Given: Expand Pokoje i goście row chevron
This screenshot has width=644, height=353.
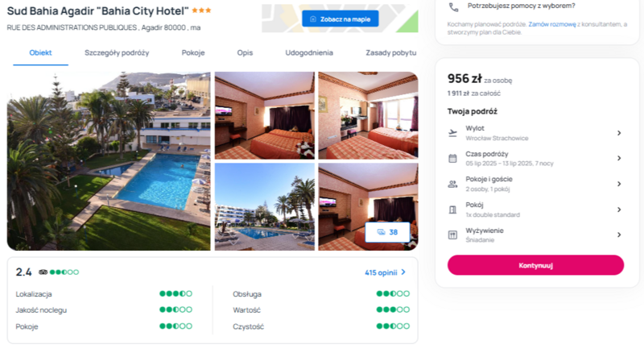Looking at the screenshot, I should [x=619, y=184].
